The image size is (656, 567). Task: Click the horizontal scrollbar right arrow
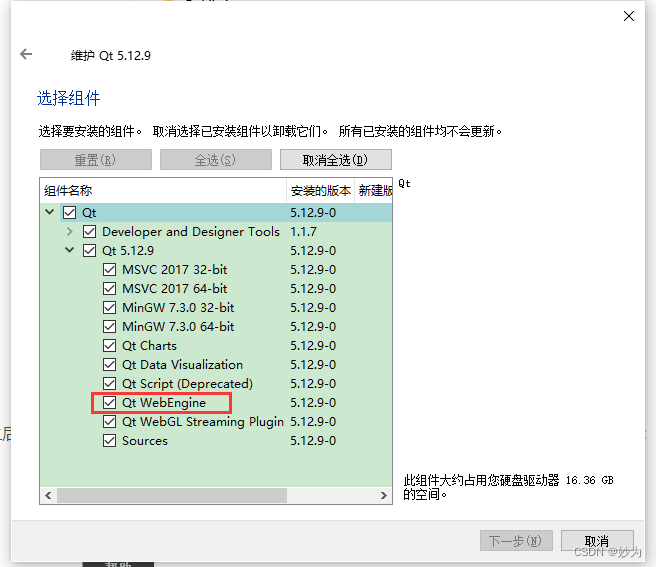[x=384, y=495]
